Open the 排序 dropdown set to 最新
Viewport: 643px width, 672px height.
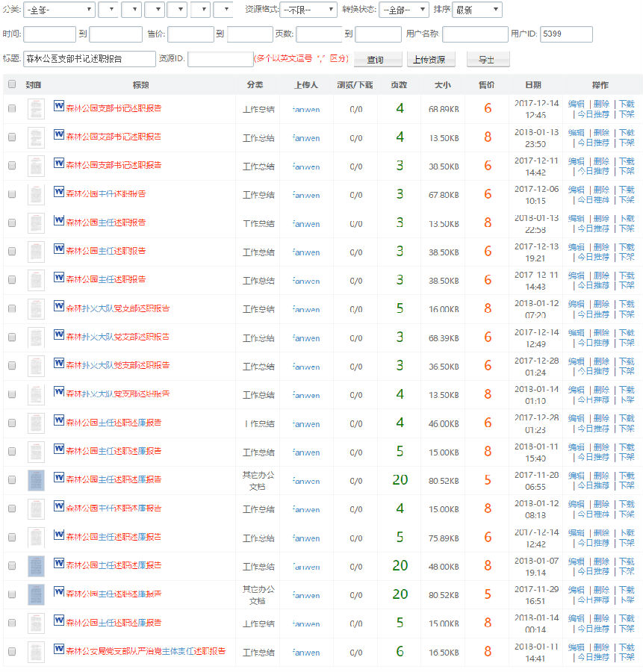pos(477,10)
